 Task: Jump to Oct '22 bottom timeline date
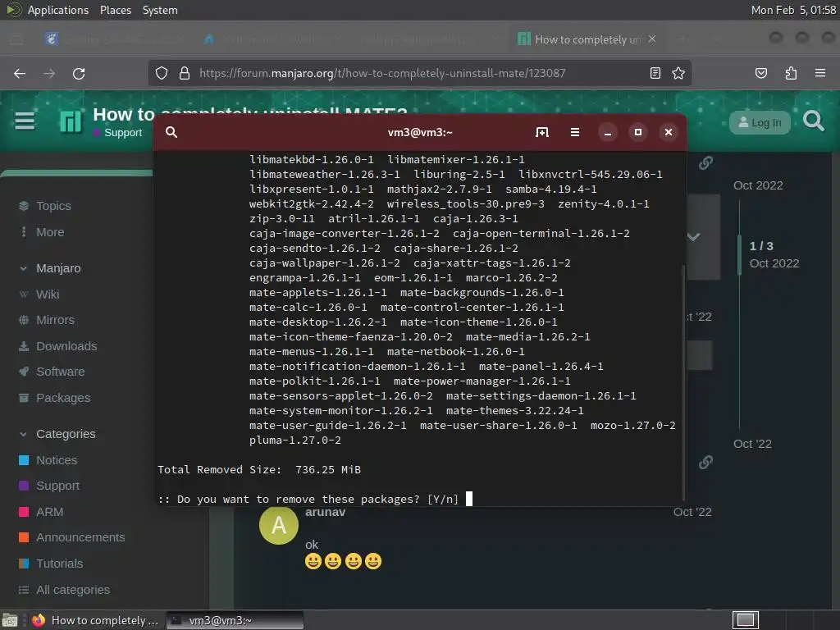click(x=752, y=444)
